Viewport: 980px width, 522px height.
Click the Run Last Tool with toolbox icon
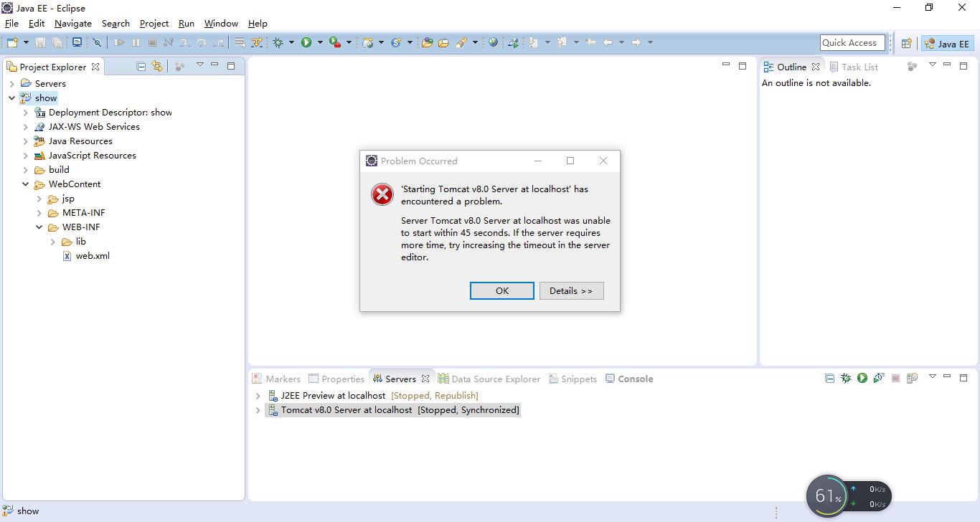point(335,43)
